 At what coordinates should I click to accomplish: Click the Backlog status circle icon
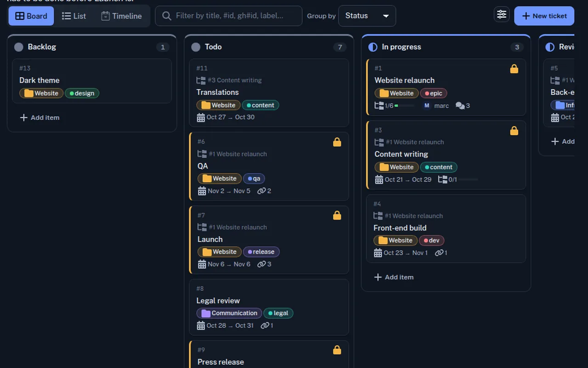(19, 47)
